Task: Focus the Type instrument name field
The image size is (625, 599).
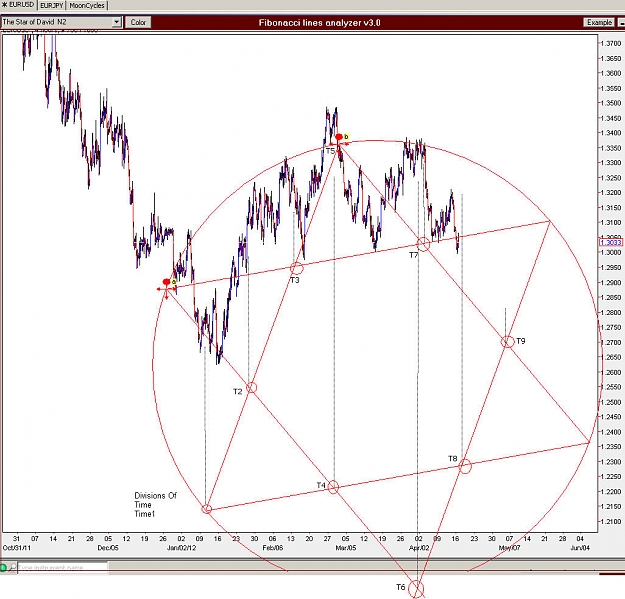Action: pos(63,567)
